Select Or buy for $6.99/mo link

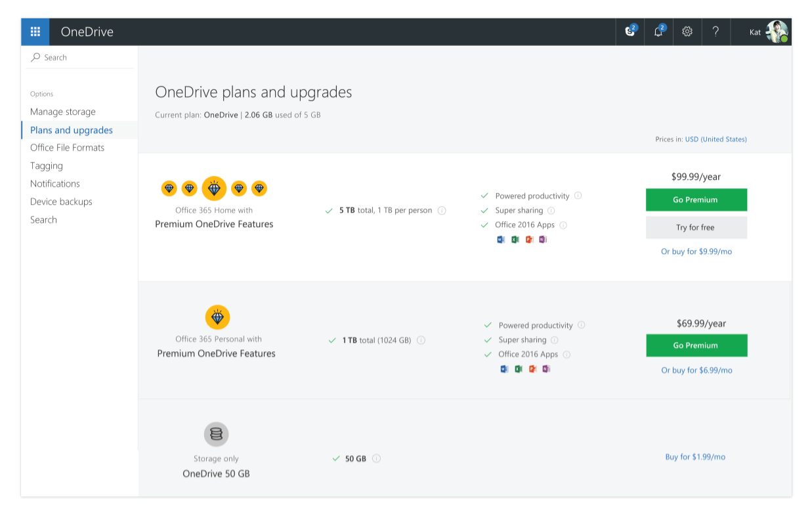[696, 370]
